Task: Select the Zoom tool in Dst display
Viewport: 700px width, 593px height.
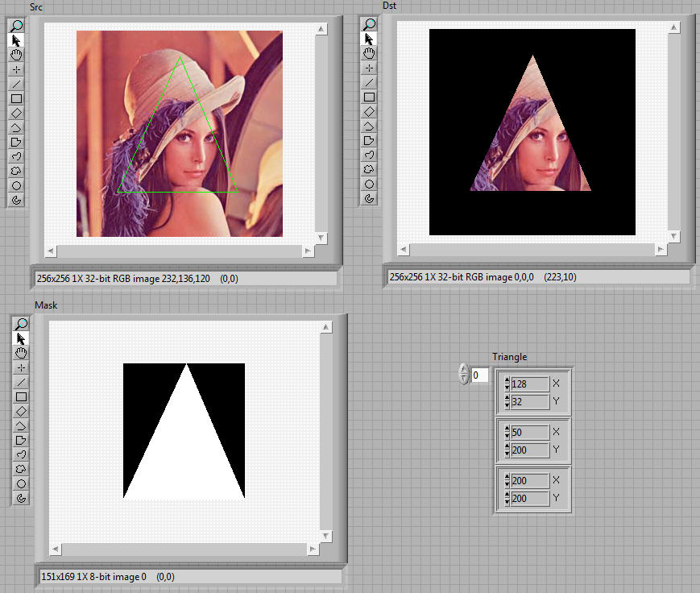Action: [369, 24]
